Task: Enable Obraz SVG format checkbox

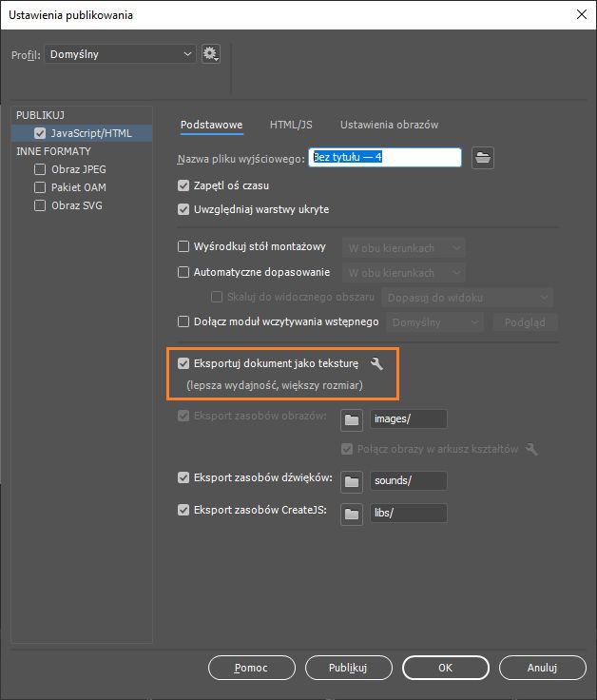Action: tap(40, 205)
